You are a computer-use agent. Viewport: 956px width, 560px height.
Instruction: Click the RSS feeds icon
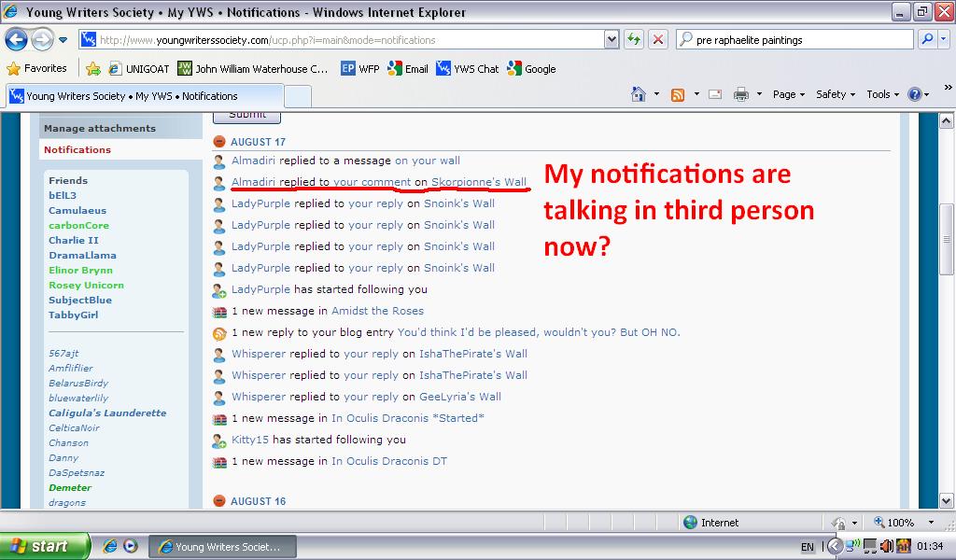[x=678, y=94]
